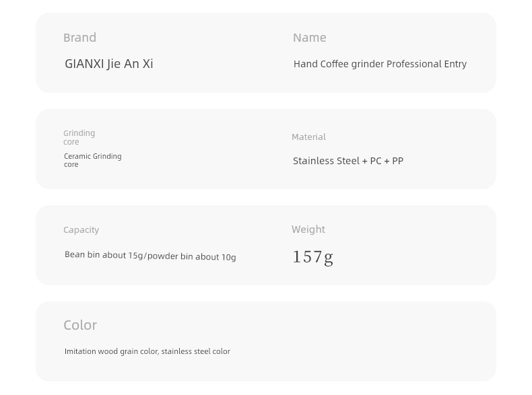Select the Ceramic Grinding core value
The width and height of the screenshot is (532, 395).
(x=93, y=160)
